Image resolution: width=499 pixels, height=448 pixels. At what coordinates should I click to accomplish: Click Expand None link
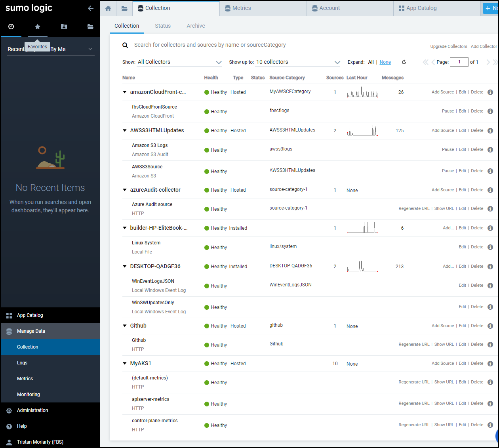click(x=385, y=62)
